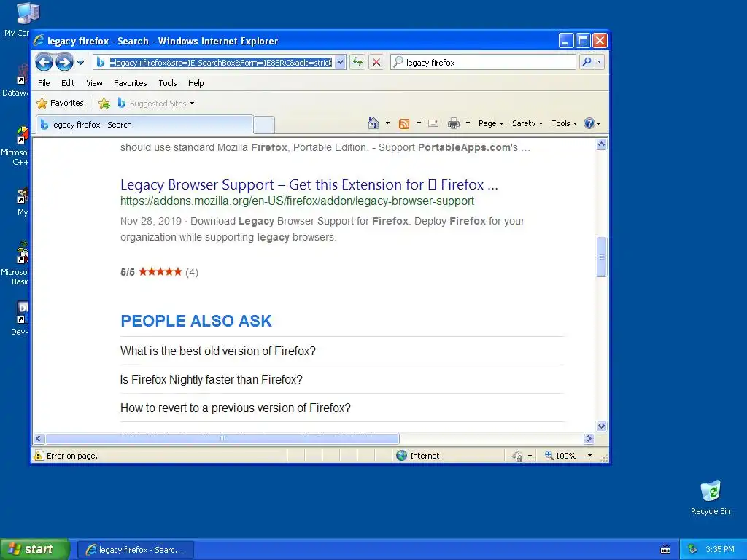Select the 'legacy firefox - Search' tab

[144, 125]
